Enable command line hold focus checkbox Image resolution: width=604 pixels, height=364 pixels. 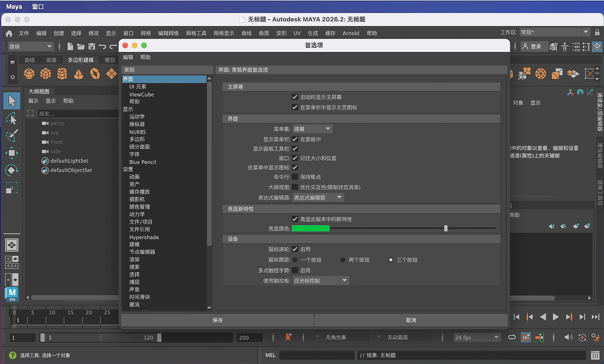[295, 177]
